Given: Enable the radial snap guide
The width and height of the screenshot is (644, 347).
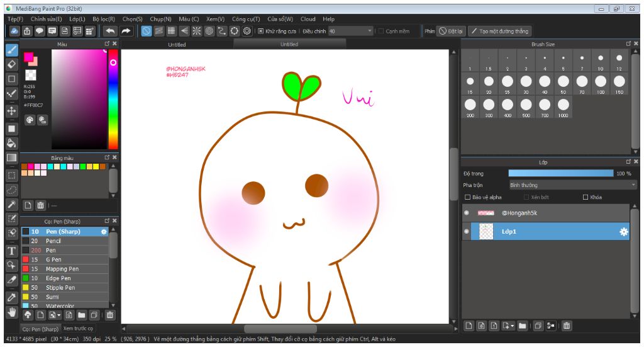Looking at the screenshot, I should click(x=197, y=31).
